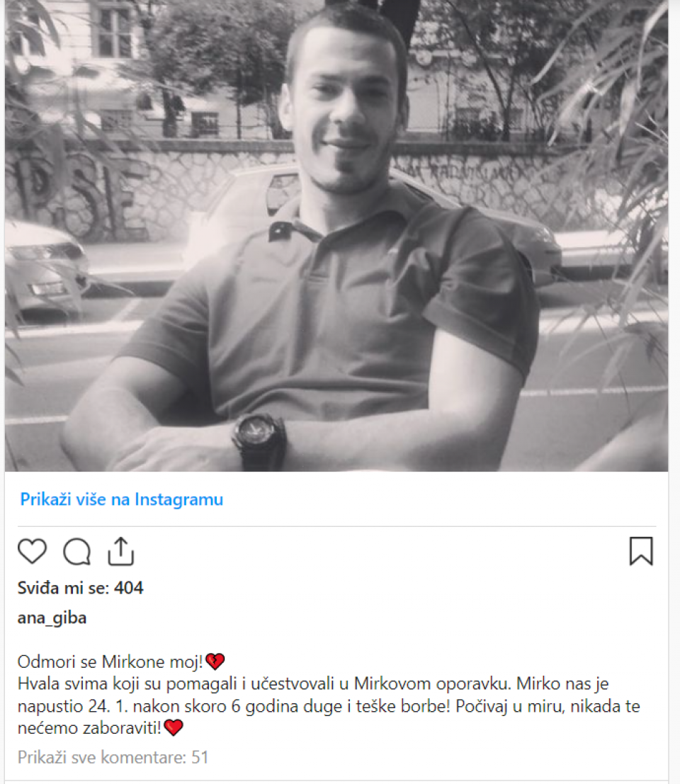
Task: Click caption text beginning 'Hvala svima koji'
Action: tap(329, 705)
